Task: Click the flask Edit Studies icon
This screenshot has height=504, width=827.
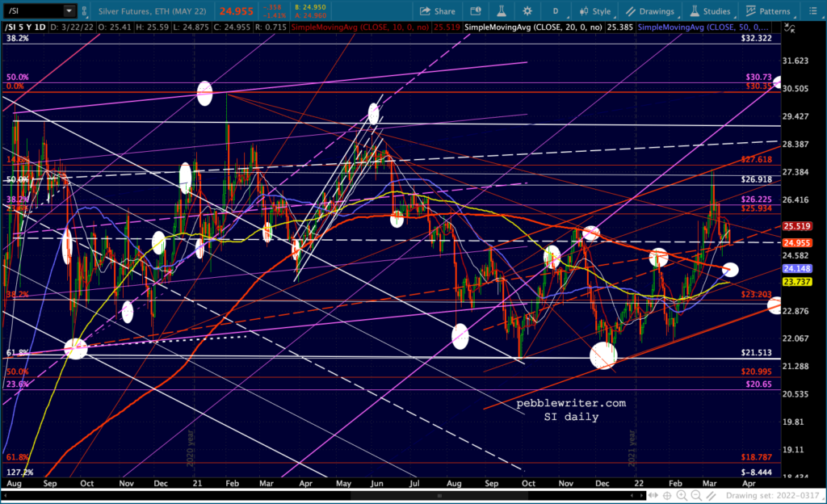Action: (x=501, y=11)
